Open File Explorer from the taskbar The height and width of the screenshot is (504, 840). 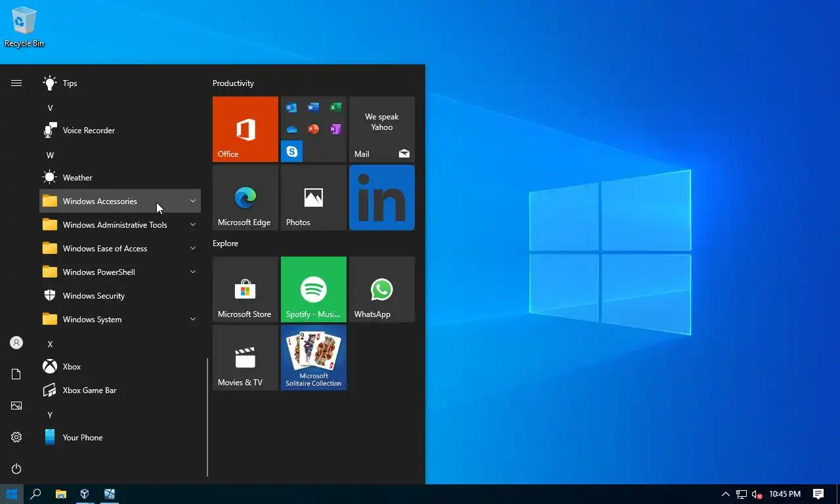tap(60, 494)
